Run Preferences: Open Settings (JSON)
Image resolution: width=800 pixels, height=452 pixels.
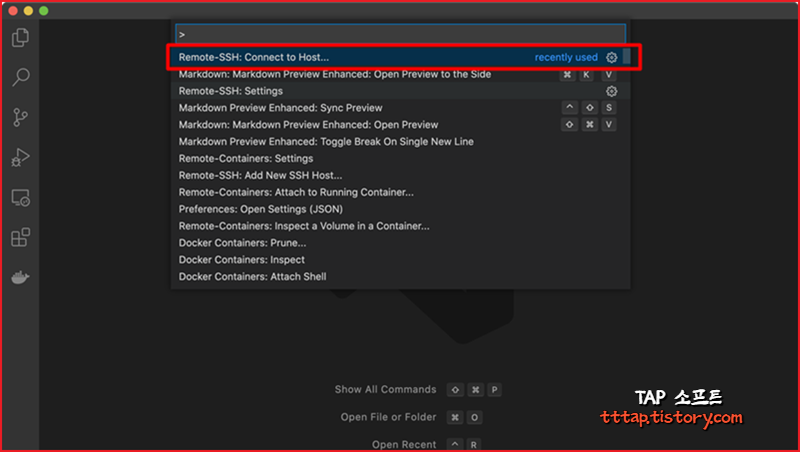coord(401,209)
